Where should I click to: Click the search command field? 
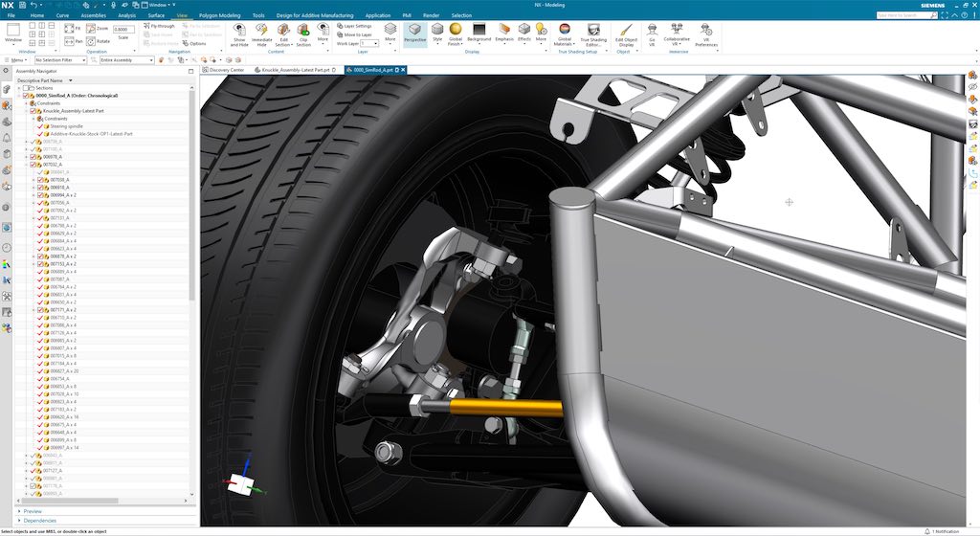(907, 15)
